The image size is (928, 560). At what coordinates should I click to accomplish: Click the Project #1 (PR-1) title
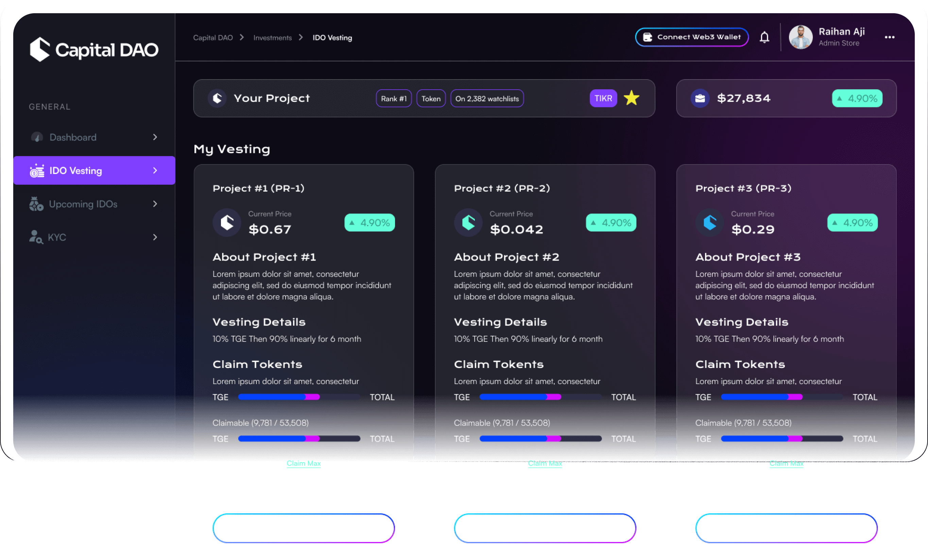[258, 188]
